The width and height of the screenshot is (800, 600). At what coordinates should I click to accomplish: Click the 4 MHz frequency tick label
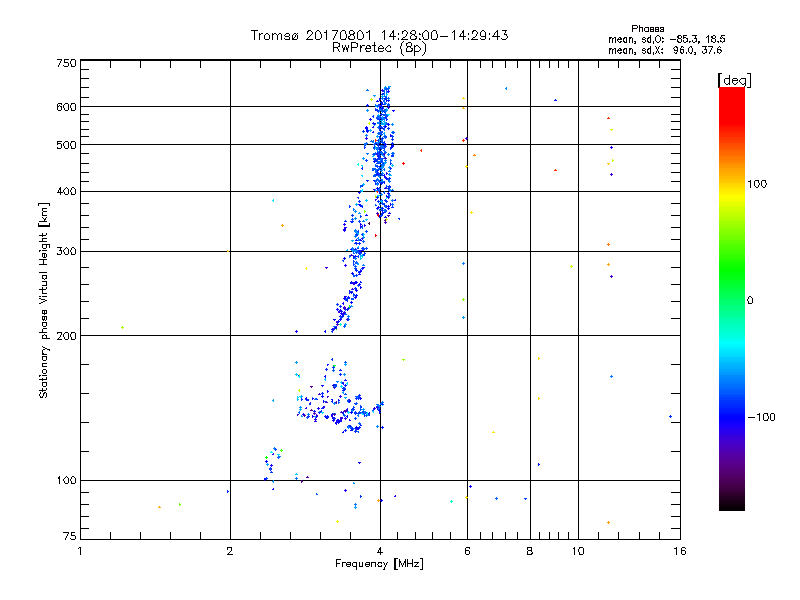coord(380,551)
